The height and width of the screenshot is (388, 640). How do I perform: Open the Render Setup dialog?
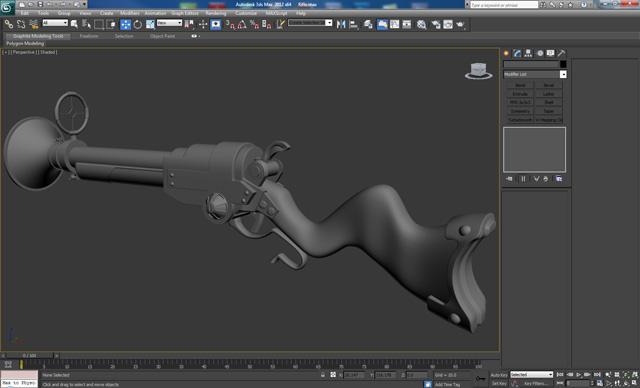click(x=436, y=24)
